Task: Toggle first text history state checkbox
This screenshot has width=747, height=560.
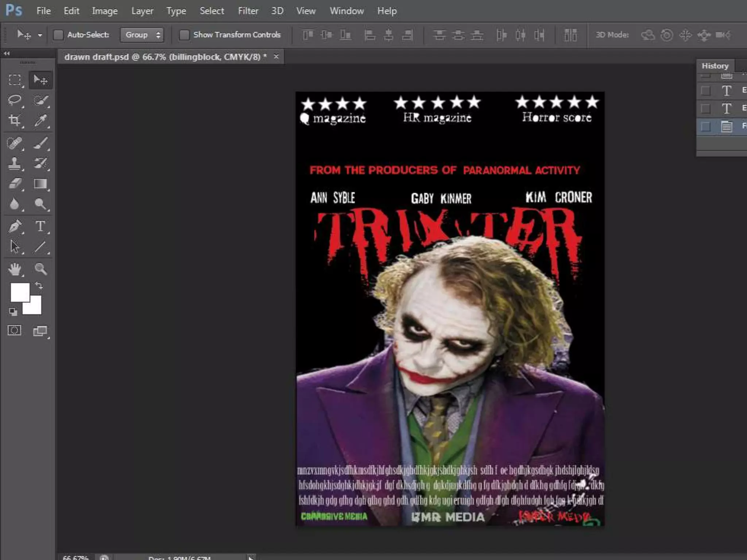Action: [706, 90]
